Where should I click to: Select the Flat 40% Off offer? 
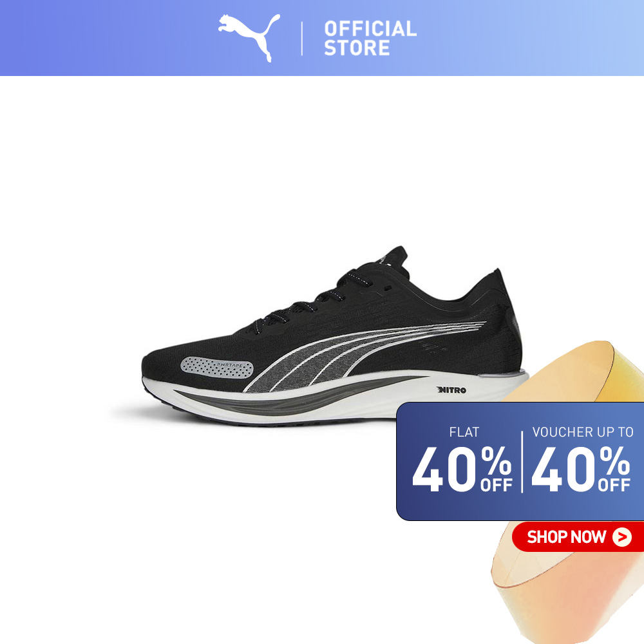[463, 460]
